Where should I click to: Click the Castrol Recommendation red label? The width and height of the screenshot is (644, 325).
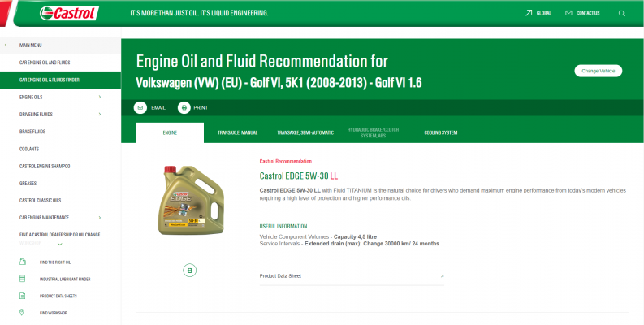[285, 162]
